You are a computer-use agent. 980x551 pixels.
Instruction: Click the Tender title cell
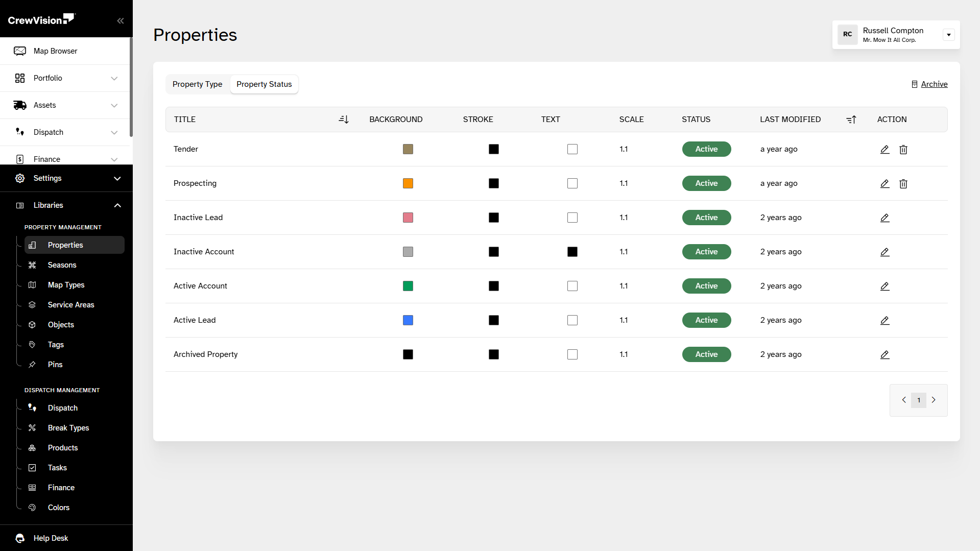pos(186,149)
